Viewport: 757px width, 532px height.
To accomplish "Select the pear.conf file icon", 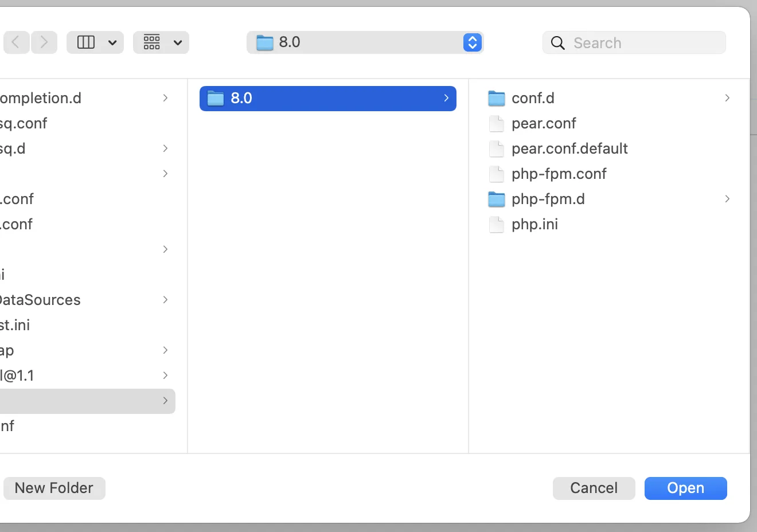I will (497, 124).
